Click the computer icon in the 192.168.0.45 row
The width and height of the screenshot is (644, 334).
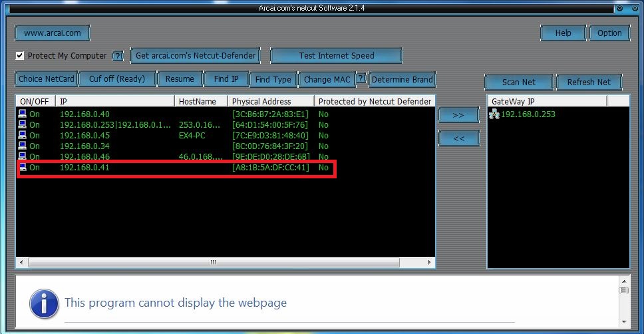22,135
